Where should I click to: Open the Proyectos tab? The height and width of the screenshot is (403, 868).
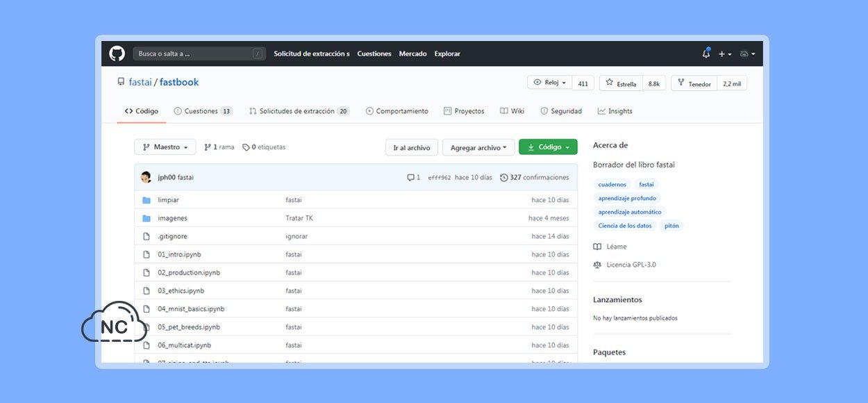point(464,111)
